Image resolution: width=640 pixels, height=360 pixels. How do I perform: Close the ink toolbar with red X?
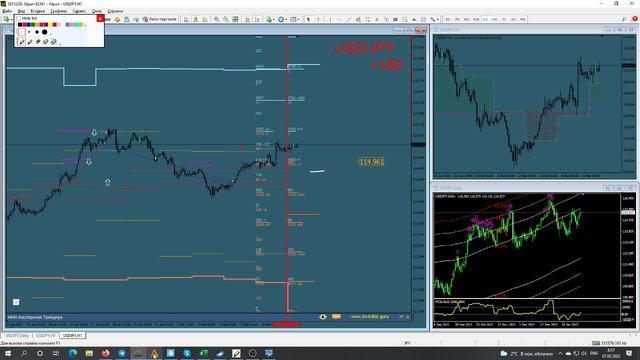(100, 18)
